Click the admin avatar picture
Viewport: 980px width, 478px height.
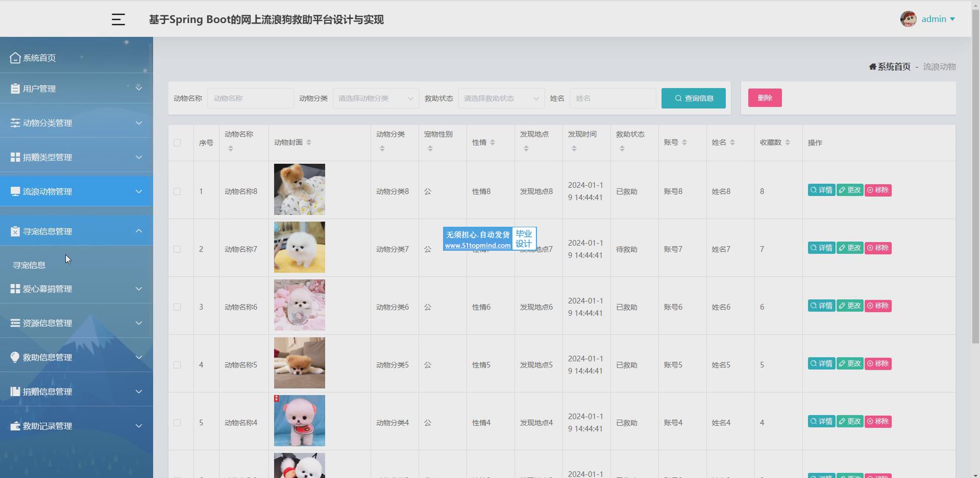point(909,19)
